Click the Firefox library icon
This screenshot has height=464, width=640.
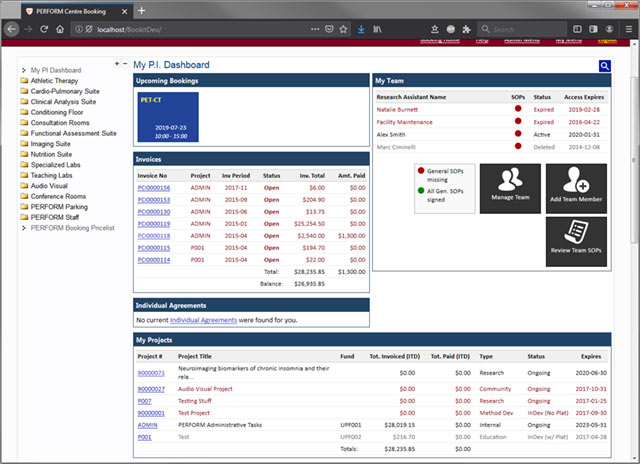[x=378, y=29]
